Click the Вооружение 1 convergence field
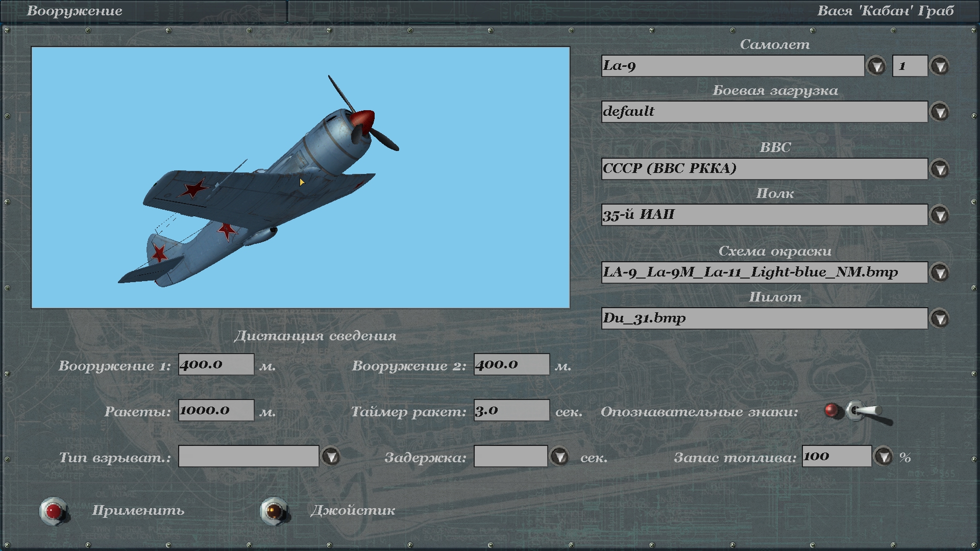Image resolution: width=980 pixels, height=551 pixels. 216,364
